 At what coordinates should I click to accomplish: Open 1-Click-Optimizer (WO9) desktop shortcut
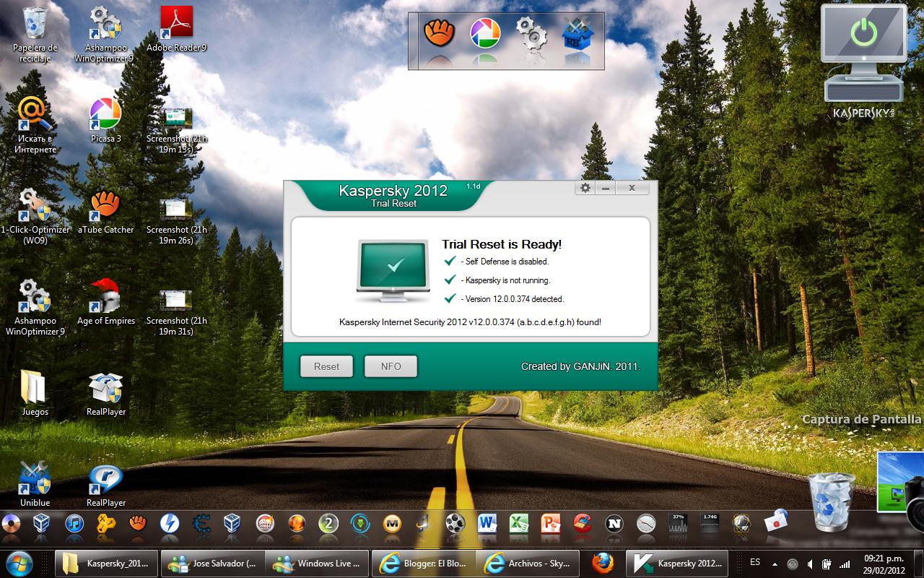click(35, 216)
